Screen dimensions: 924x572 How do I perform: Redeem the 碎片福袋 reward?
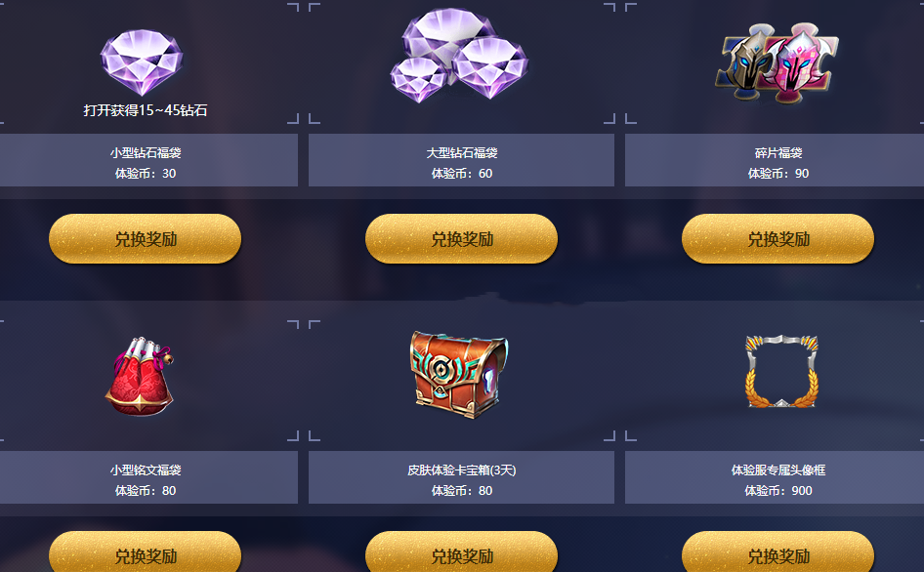click(x=777, y=238)
